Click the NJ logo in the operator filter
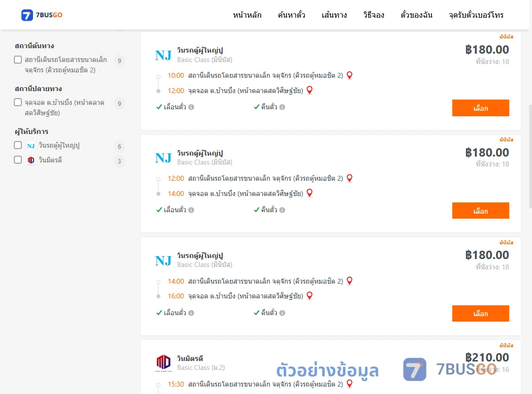 click(x=31, y=146)
